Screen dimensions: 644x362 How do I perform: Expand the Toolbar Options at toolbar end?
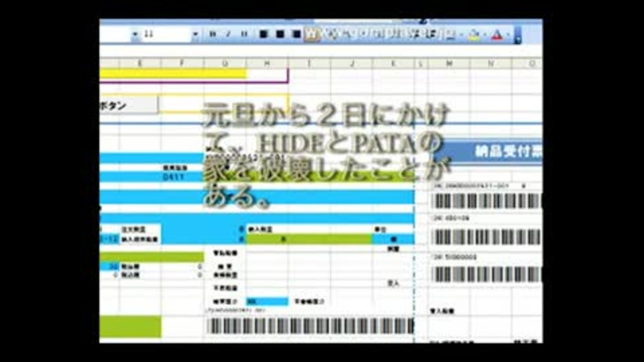click(x=518, y=36)
